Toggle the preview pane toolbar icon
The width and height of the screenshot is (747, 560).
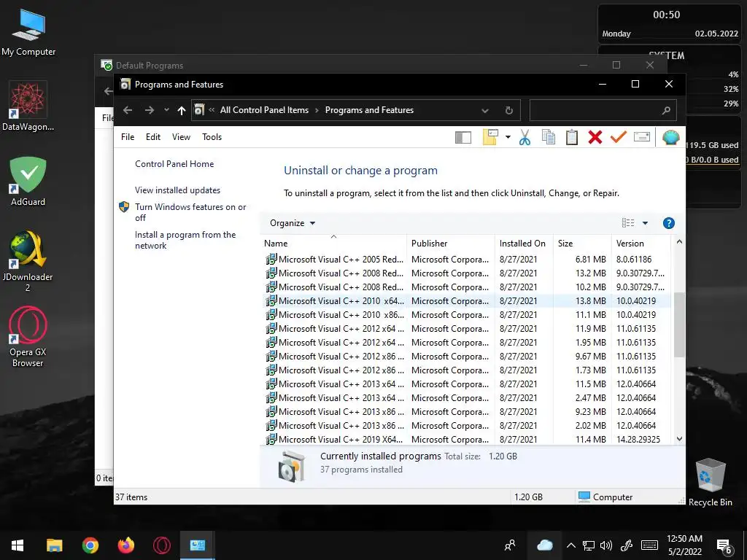[x=462, y=138]
